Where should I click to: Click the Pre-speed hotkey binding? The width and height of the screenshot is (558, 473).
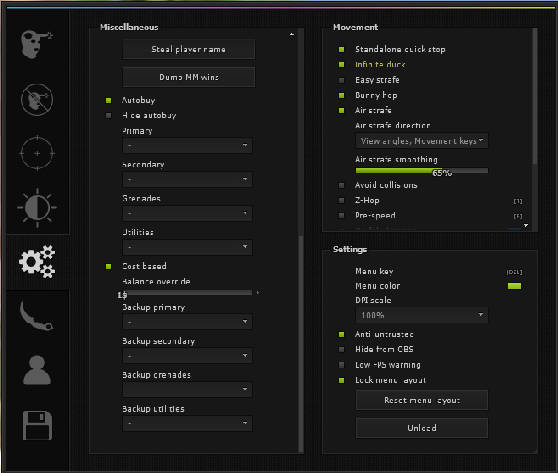tap(518, 216)
